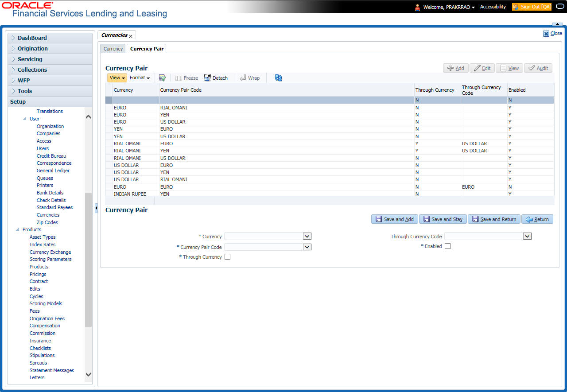The width and height of the screenshot is (567, 392).
Task: Click Save and Add
Action: [395, 219]
